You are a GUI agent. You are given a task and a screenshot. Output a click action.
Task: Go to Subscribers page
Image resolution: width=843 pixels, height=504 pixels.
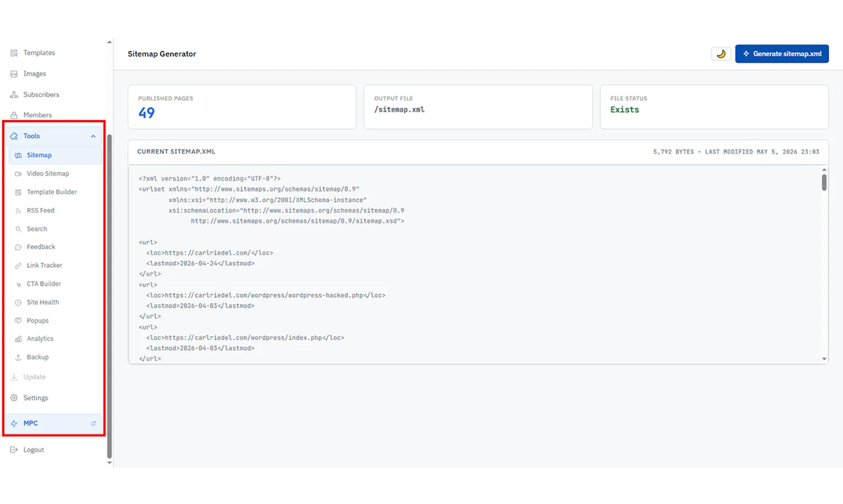(41, 95)
